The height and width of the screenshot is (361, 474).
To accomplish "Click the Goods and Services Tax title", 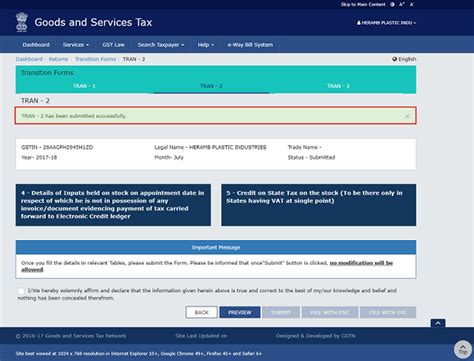I will 93,22.
